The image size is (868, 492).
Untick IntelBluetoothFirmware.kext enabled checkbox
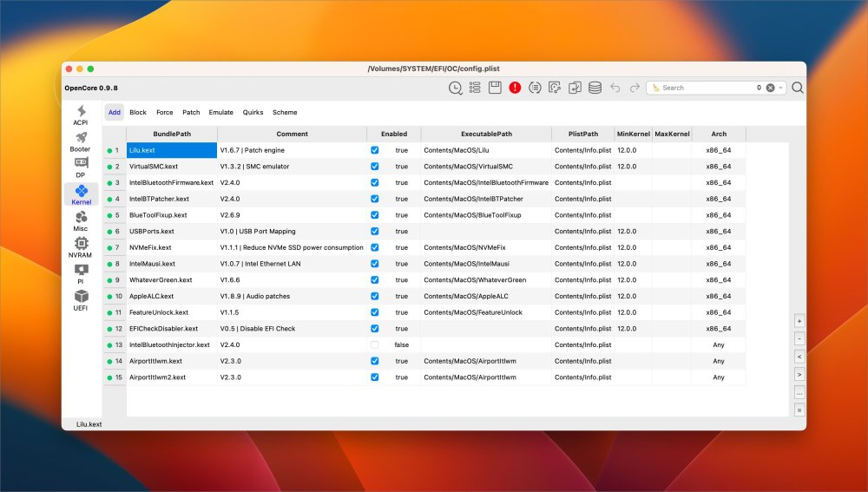(375, 182)
